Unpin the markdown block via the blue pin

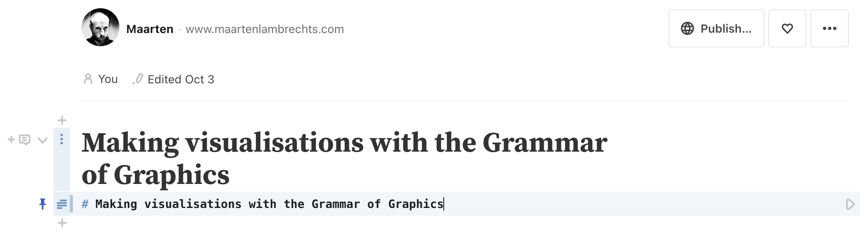pyautogui.click(x=42, y=205)
